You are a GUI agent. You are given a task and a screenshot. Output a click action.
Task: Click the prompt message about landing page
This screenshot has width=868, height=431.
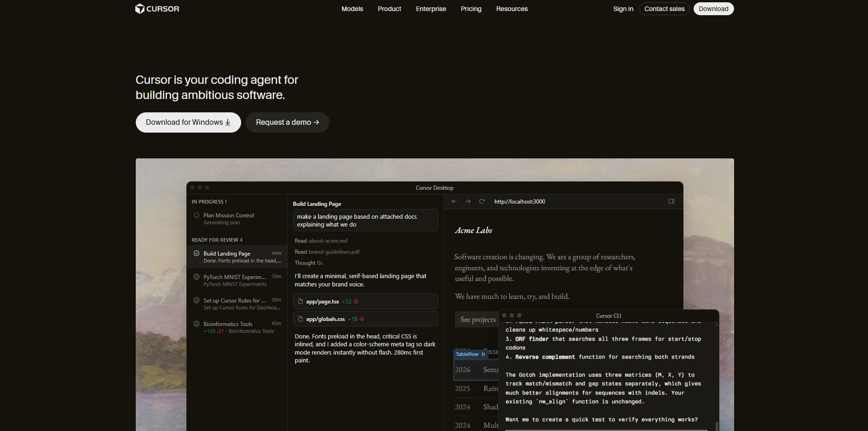point(365,221)
